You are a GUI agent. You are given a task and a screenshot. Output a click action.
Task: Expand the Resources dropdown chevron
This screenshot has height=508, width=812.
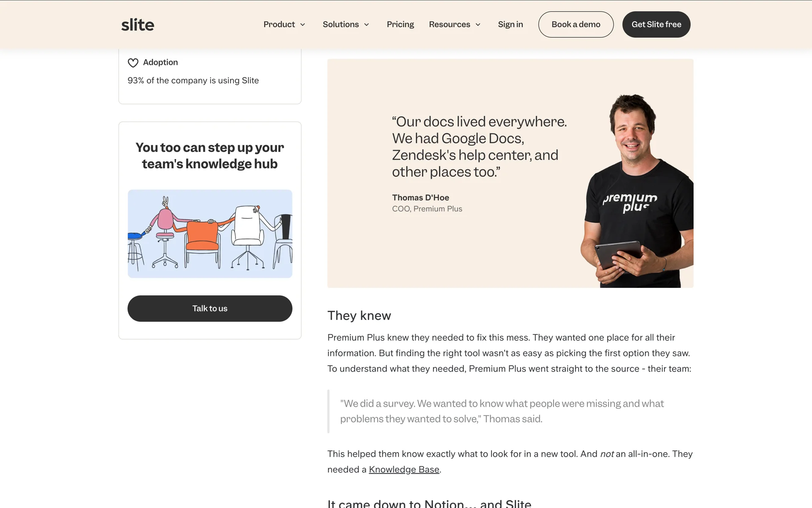478,25
